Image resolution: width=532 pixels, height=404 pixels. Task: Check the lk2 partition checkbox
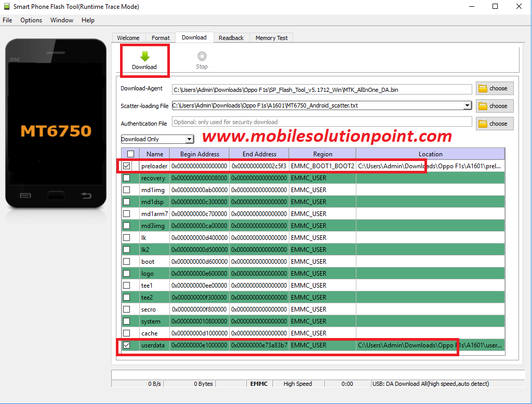pyautogui.click(x=127, y=249)
